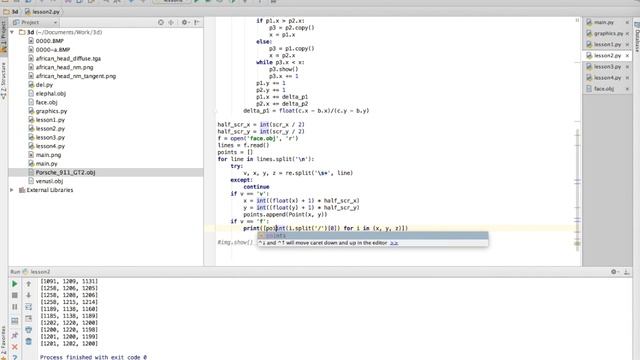Jump up the stack trace arrow
This screenshot has height=360, width=640.
(29, 283)
